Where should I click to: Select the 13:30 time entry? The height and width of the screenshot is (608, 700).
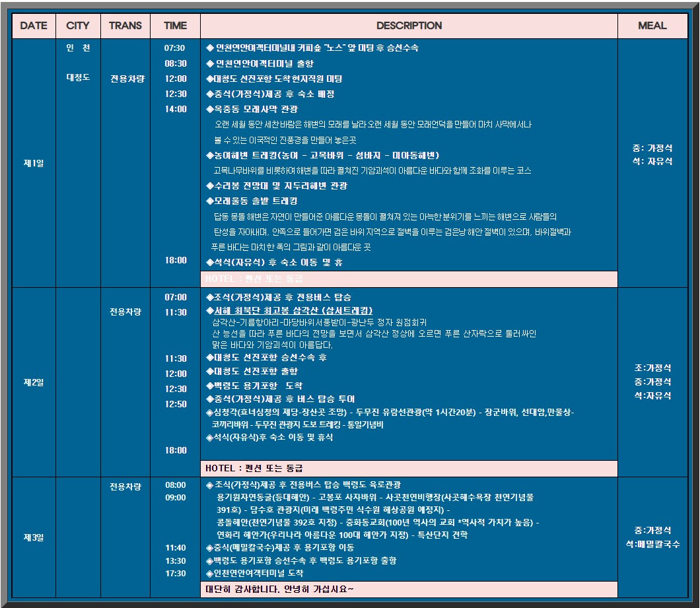pos(176,561)
